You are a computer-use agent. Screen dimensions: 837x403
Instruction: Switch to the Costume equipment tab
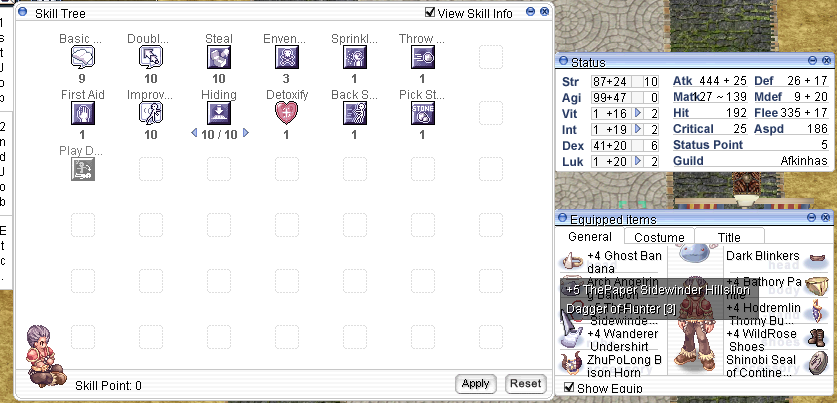pyautogui.click(x=659, y=238)
